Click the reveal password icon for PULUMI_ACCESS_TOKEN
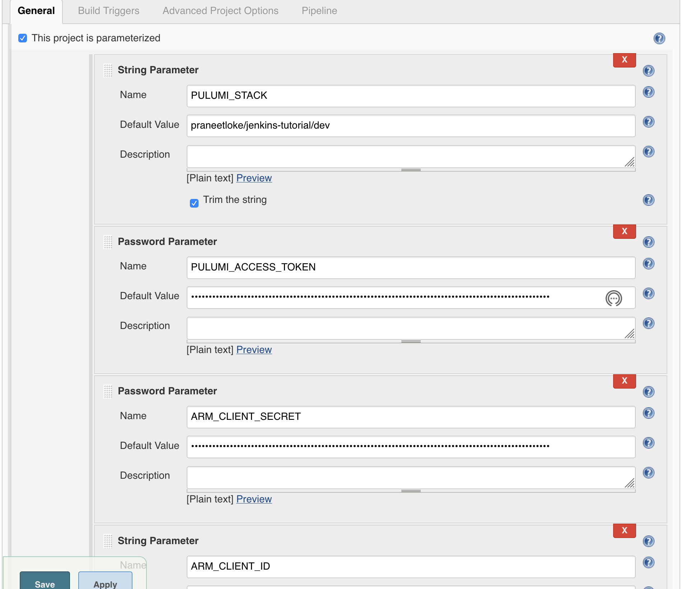The width and height of the screenshot is (700, 589). tap(613, 297)
